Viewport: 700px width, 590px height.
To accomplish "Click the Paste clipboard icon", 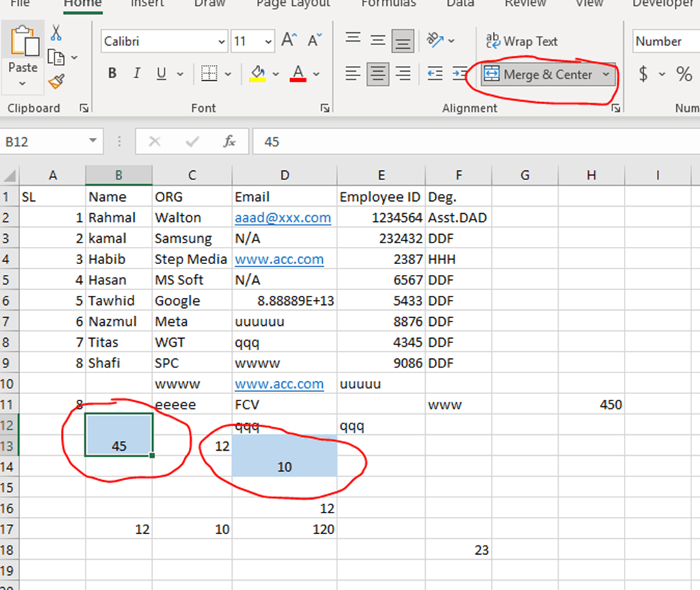I will tap(24, 41).
